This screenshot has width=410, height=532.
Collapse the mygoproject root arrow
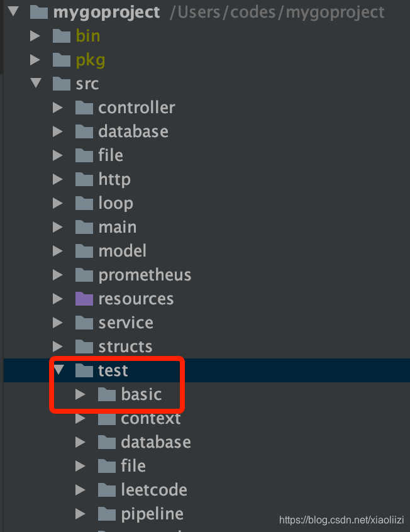tap(13, 11)
